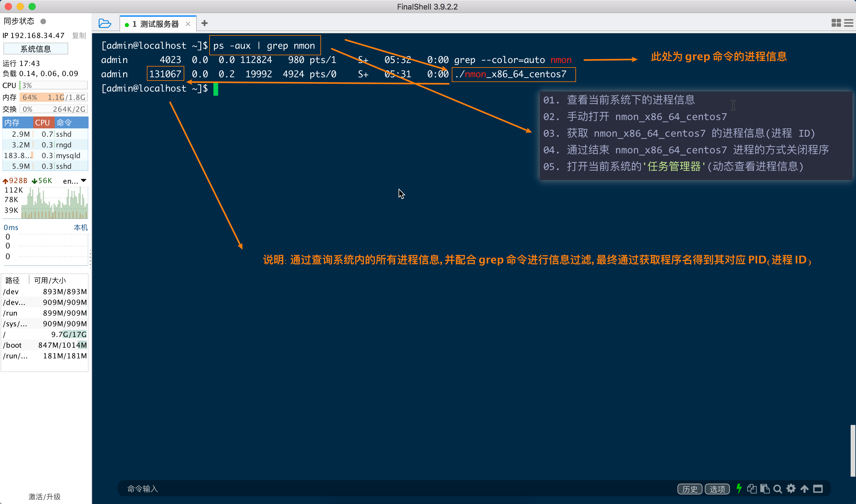This screenshot has height=504, width=856.
Task: Click the green lightning quick-command icon
Action: click(739, 489)
